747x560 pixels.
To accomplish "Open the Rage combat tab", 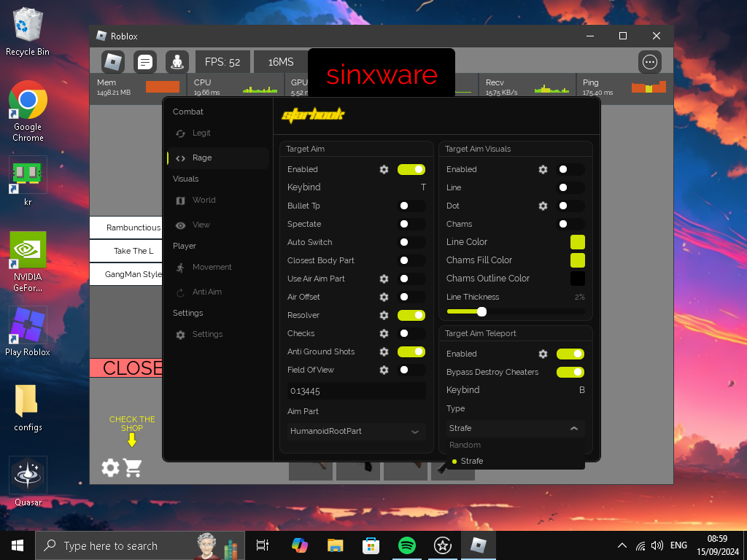I will (218, 158).
